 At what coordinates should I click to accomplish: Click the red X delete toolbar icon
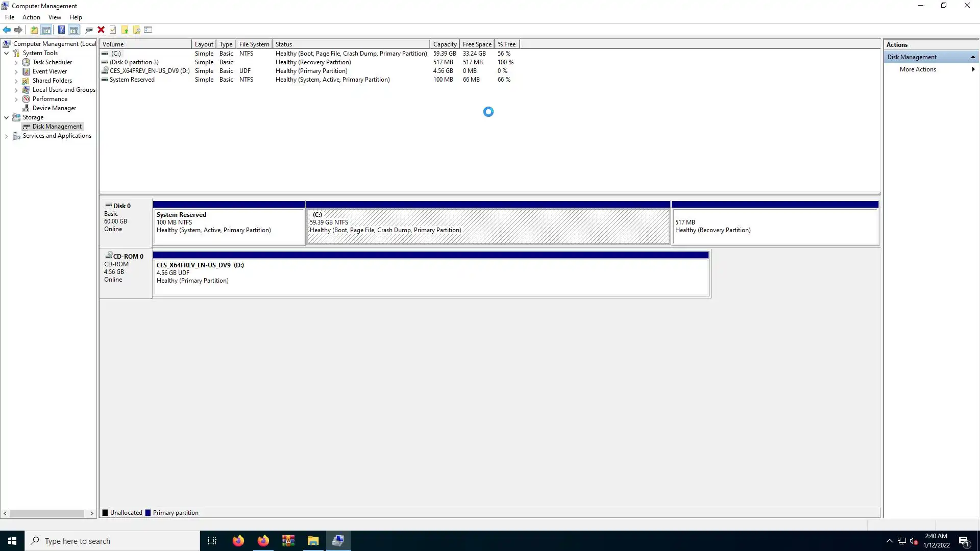pyautogui.click(x=101, y=30)
